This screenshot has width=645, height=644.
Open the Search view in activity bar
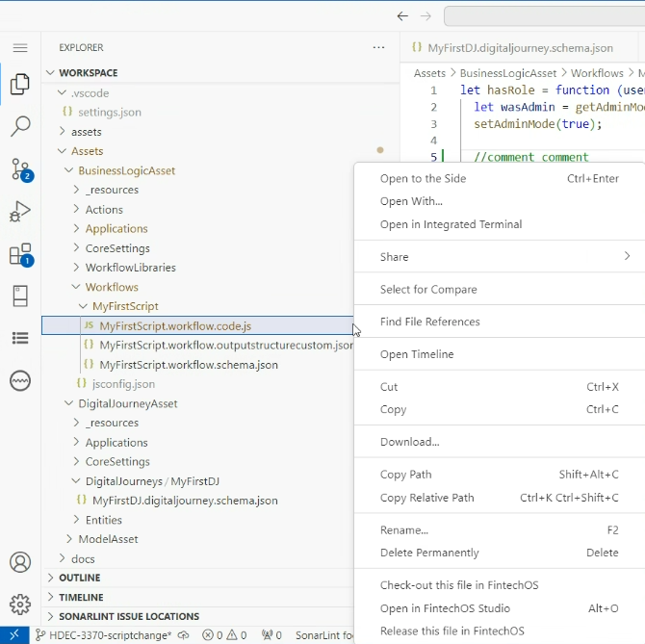click(x=20, y=126)
